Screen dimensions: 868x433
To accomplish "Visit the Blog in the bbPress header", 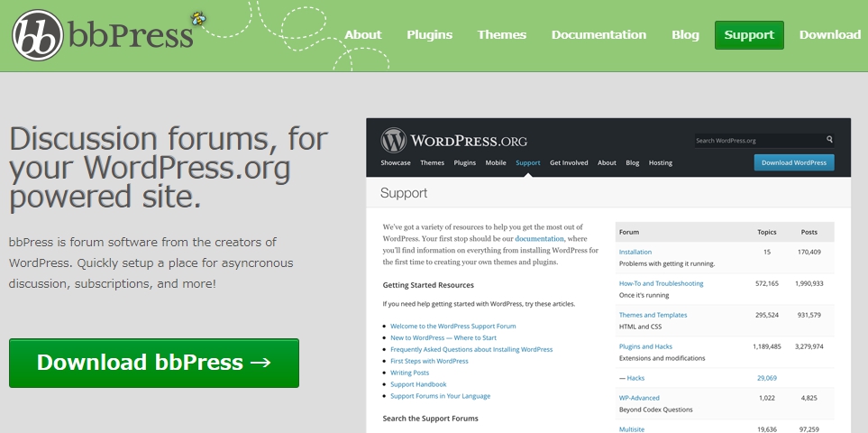I will tap(685, 35).
